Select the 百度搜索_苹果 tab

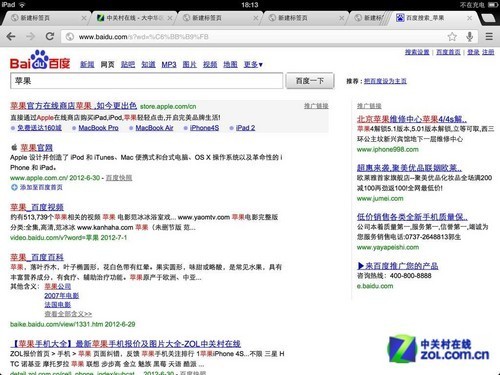[433, 18]
